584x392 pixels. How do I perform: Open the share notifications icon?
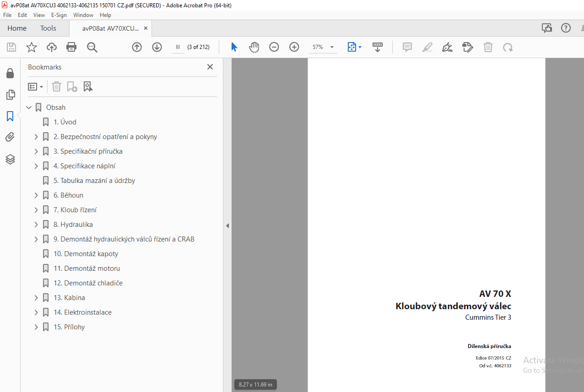(547, 28)
